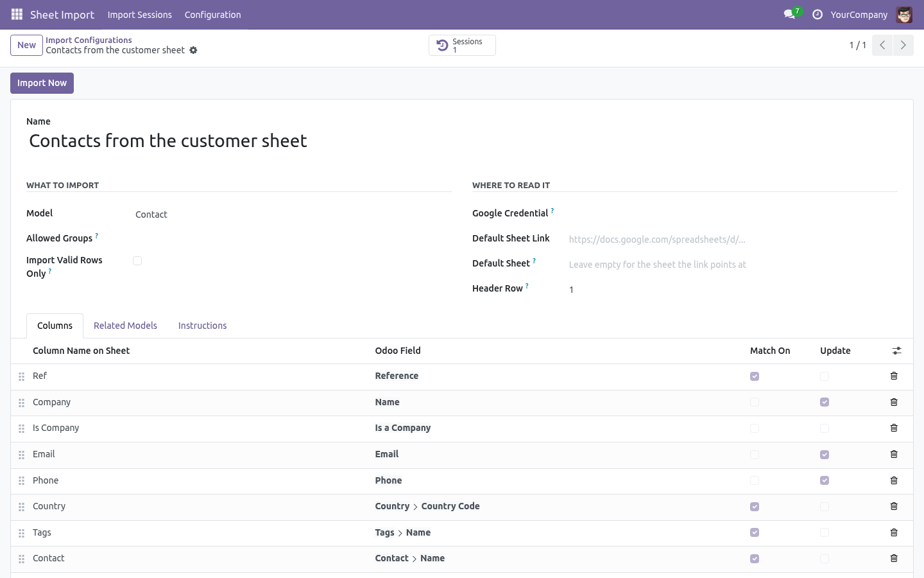Open column settings adjust icon
Viewport: 924px width, 578px height.
coord(896,351)
